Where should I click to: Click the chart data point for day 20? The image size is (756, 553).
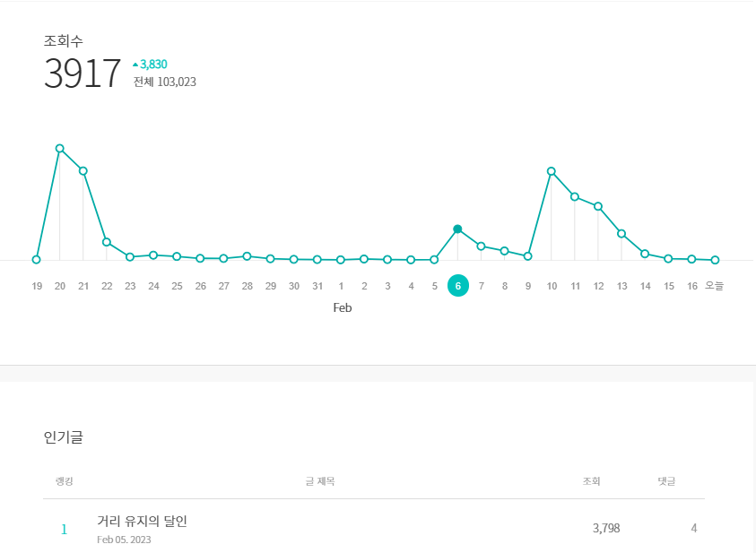tap(60, 149)
